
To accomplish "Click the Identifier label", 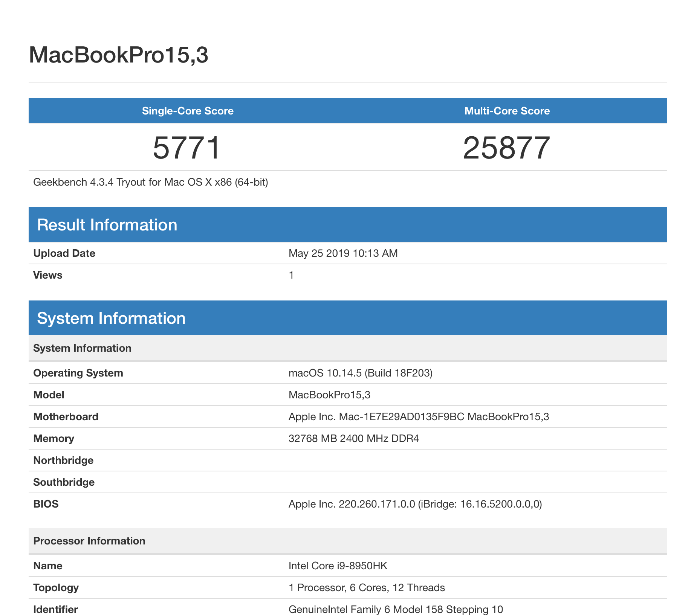I will pos(55,609).
